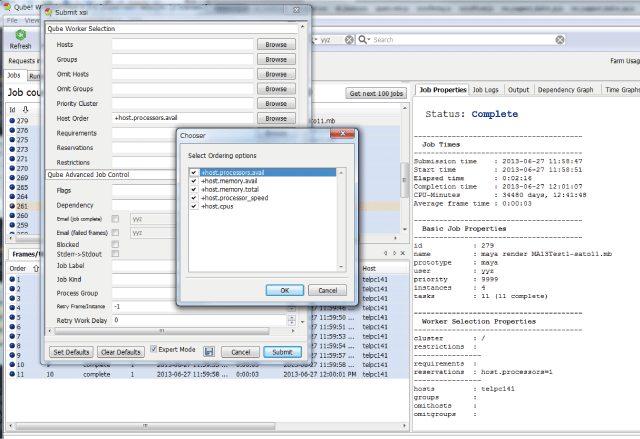Click the Order column sort arrow icon
Screen dimensions: 640x439
coord(36,268)
